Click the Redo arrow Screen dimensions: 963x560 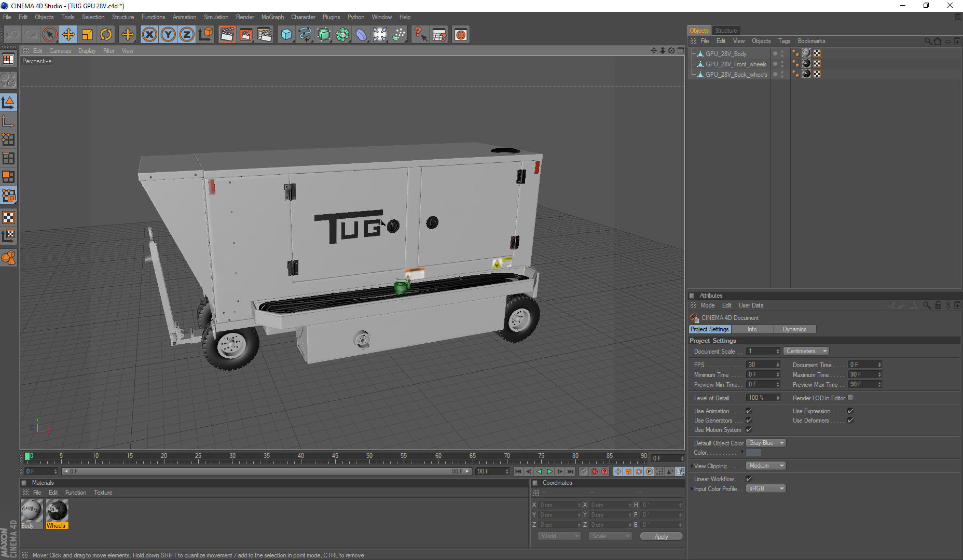31,35
